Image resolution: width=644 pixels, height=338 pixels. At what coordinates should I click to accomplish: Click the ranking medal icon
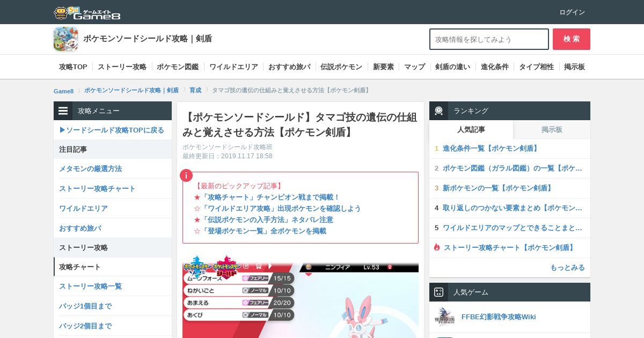click(438, 111)
